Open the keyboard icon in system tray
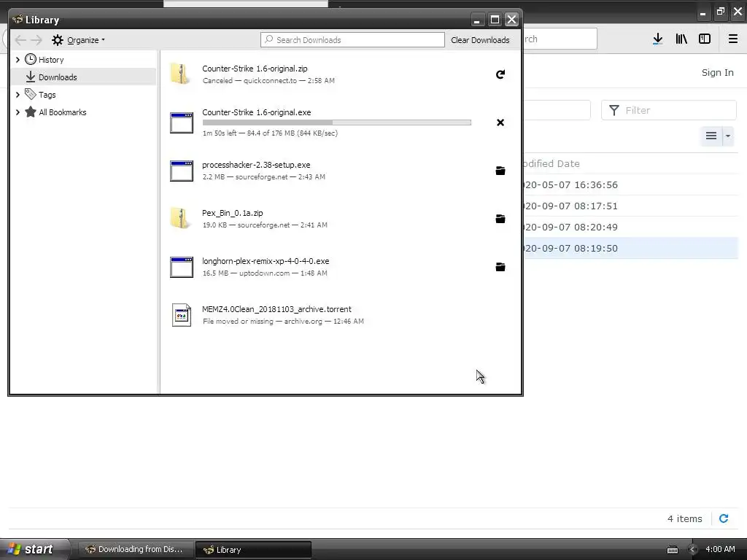The height and width of the screenshot is (560, 747). 672,550
